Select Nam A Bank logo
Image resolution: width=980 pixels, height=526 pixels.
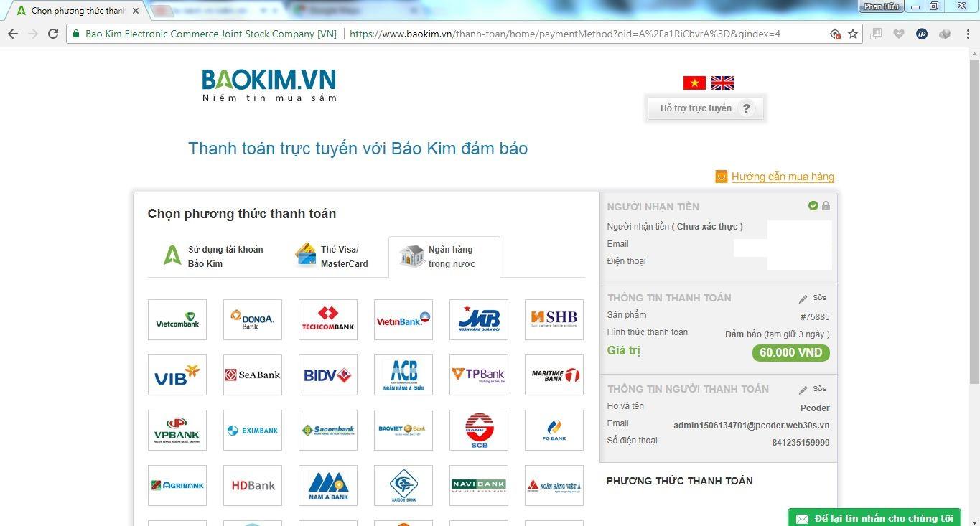click(x=328, y=485)
